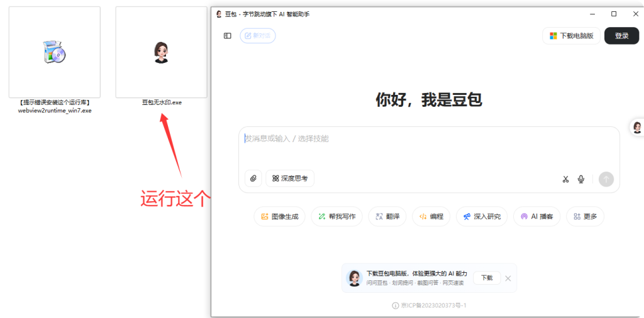This screenshot has width=644, height=318.
Task: Select the webview2runtime_win7.exe file thumbnail
Action: click(55, 52)
